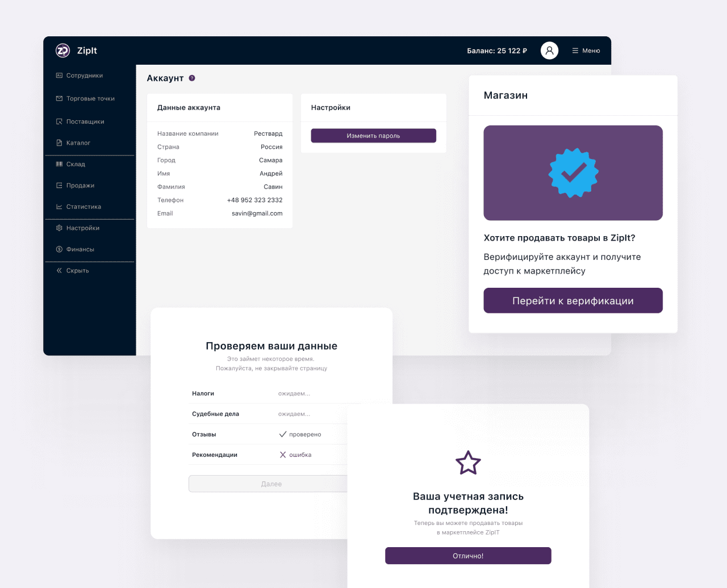Click the help question icon beside Аккаунт
The image size is (727, 588).
click(x=192, y=78)
